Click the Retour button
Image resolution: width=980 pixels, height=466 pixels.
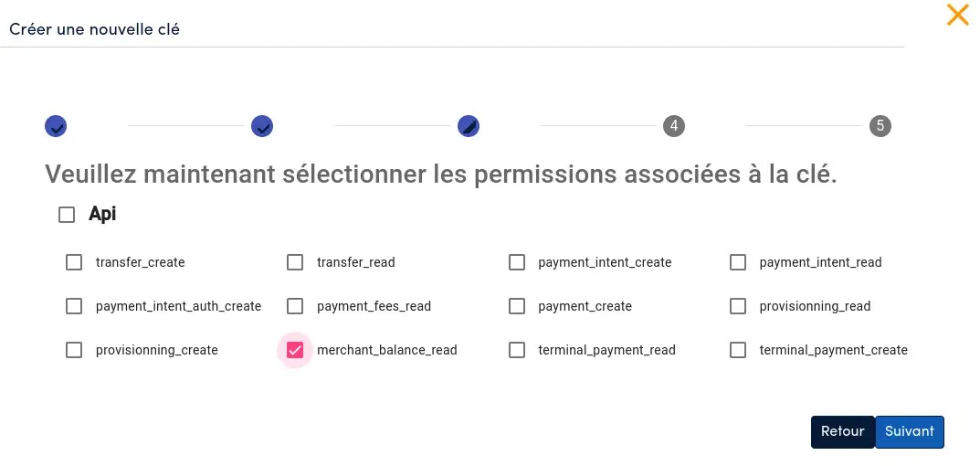point(842,432)
